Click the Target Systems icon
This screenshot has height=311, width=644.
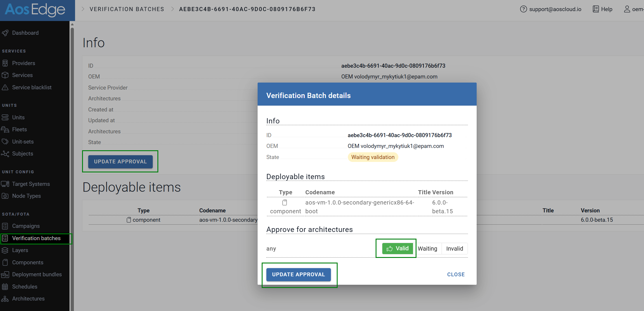click(5, 184)
